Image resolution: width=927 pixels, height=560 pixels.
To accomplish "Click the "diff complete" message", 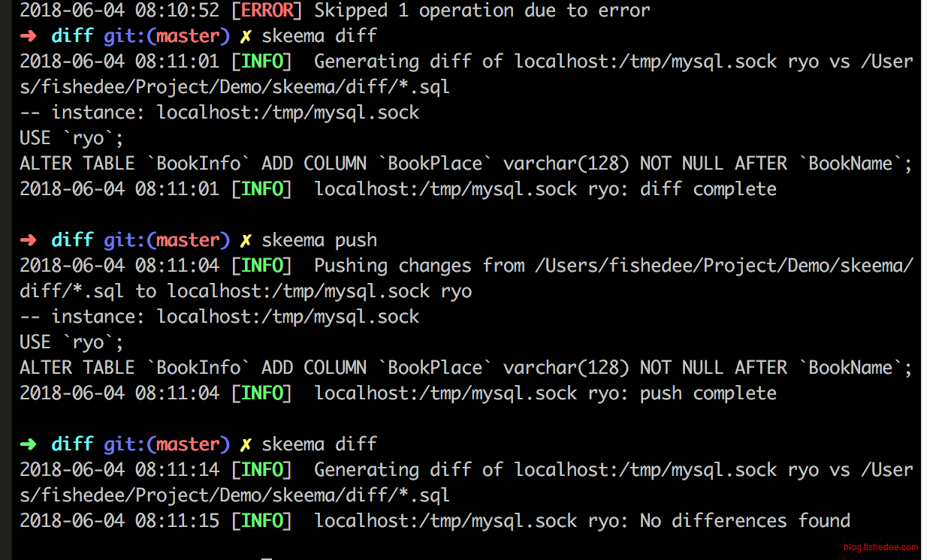I will (x=708, y=189).
